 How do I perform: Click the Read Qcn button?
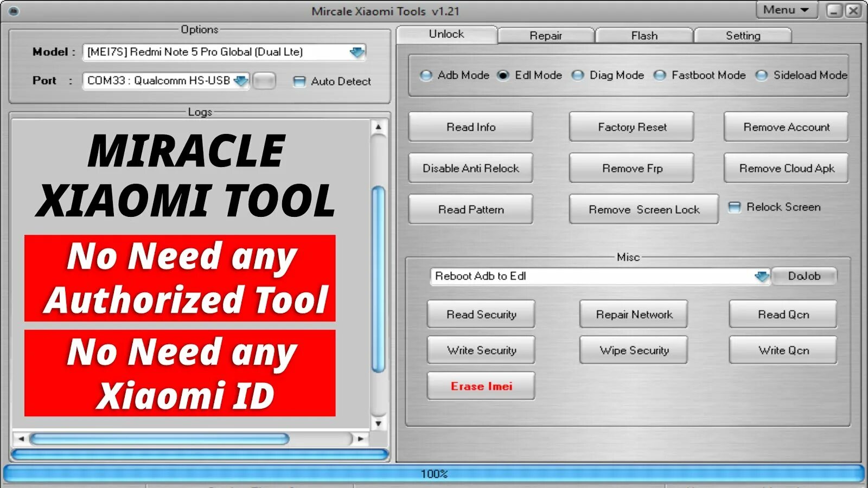pyautogui.click(x=783, y=314)
